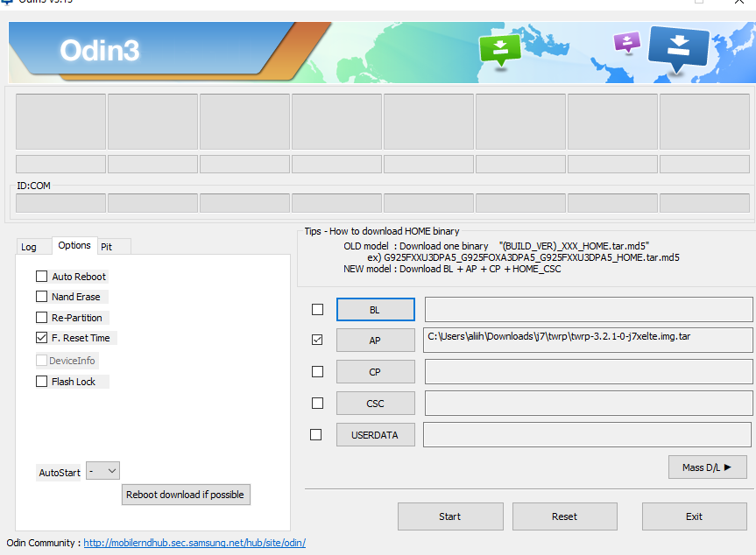Tick the USERDATA checkbox
Viewport: 756px width, 555px height.
(x=316, y=434)
